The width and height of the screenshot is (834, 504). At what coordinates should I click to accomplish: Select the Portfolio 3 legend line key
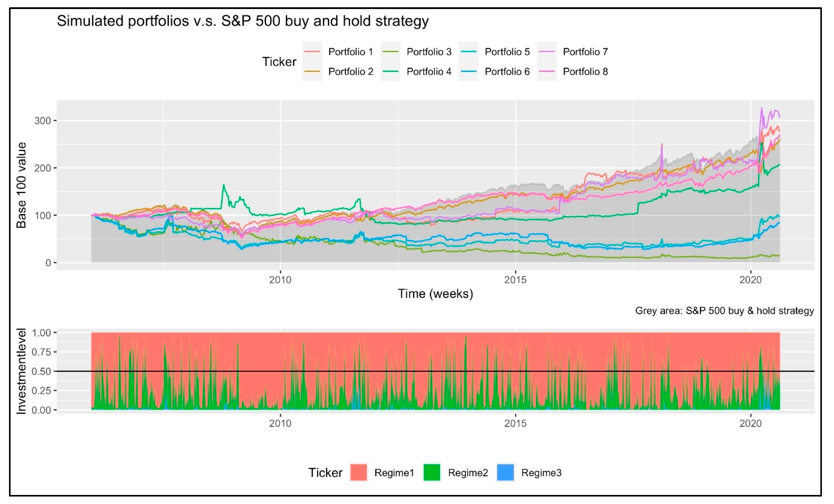390,52
